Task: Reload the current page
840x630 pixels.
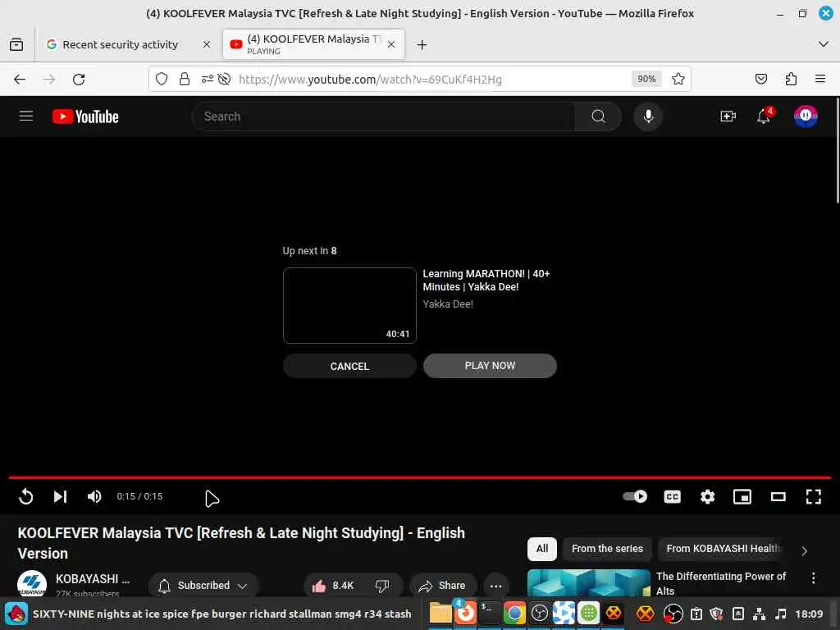Action: click(79, 80)
